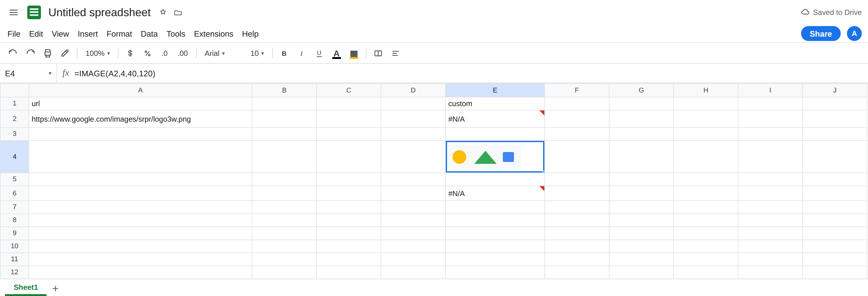Select the Sheet1 tab
The width and height of the screenshot is (868, 296).
tap(26, 287)
